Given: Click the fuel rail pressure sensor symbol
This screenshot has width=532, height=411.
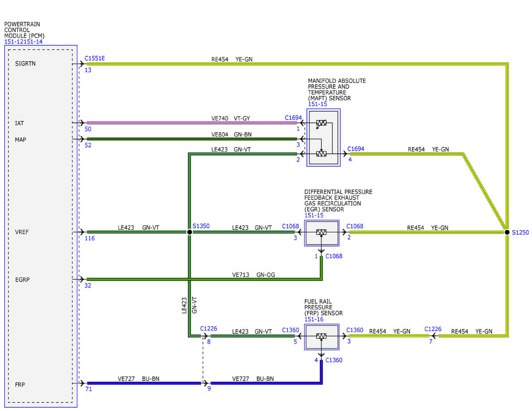Looking at the screenshot, I should (x=321, y=337).
